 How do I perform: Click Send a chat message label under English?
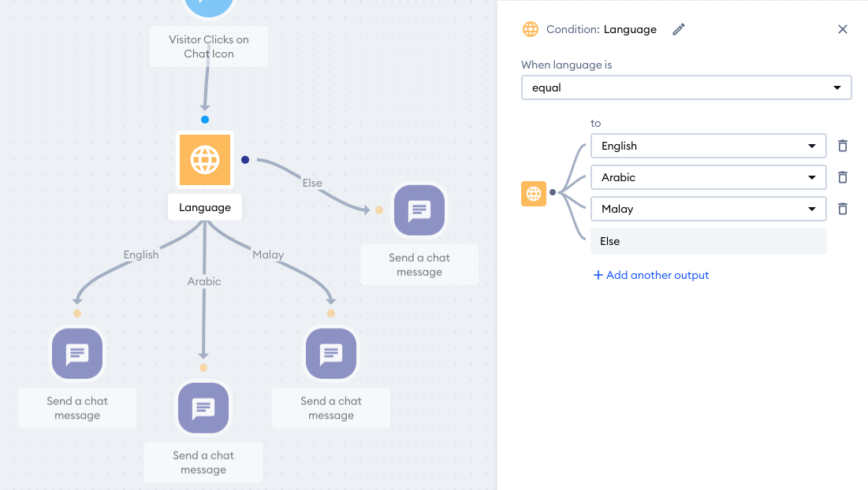77,407
